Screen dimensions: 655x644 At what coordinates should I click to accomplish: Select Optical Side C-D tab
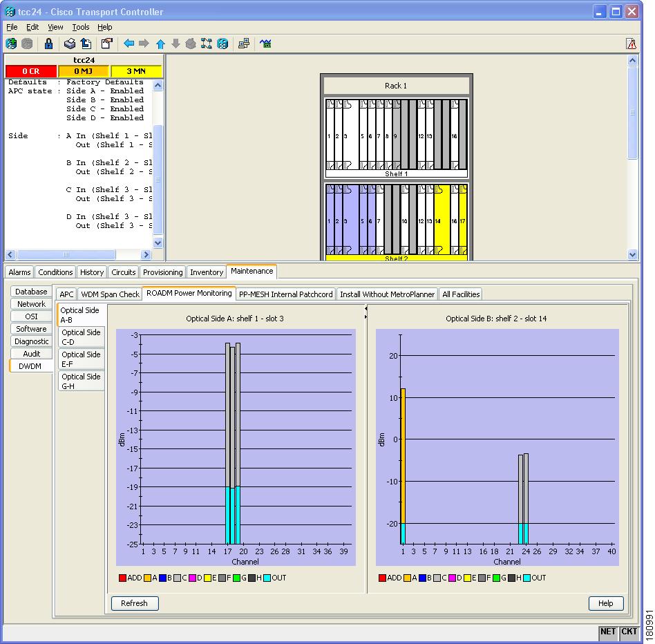[x=81, y=337]
